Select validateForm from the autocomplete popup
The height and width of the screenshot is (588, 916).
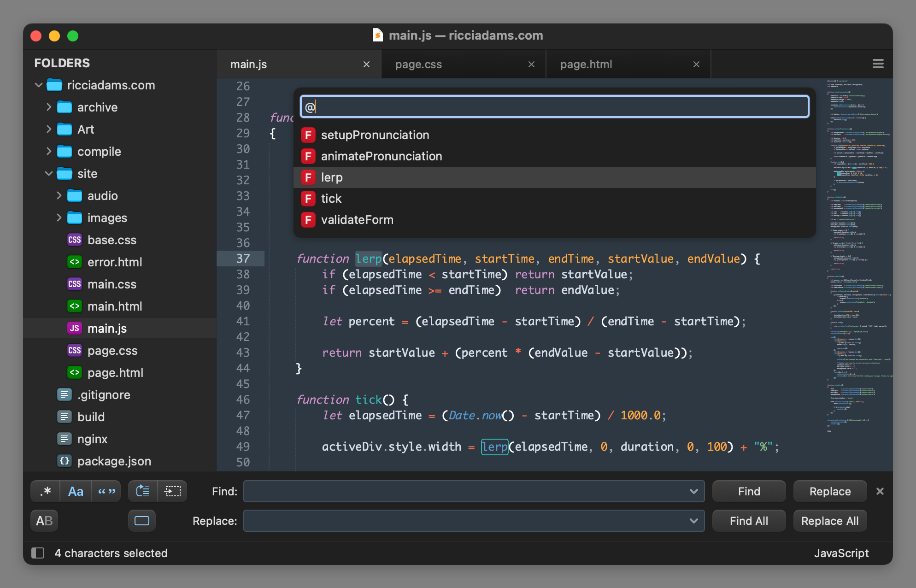[x=357, y=220]
